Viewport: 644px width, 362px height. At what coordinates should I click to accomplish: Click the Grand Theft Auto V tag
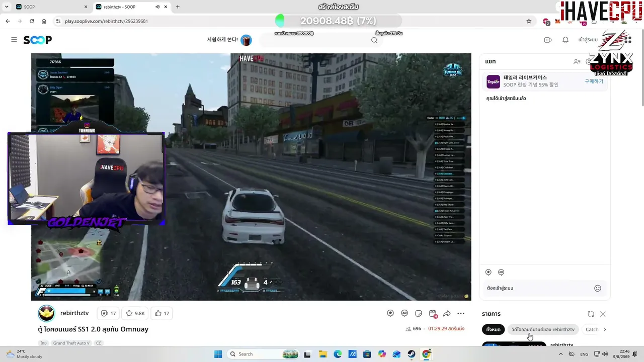(x=71, y=343)
